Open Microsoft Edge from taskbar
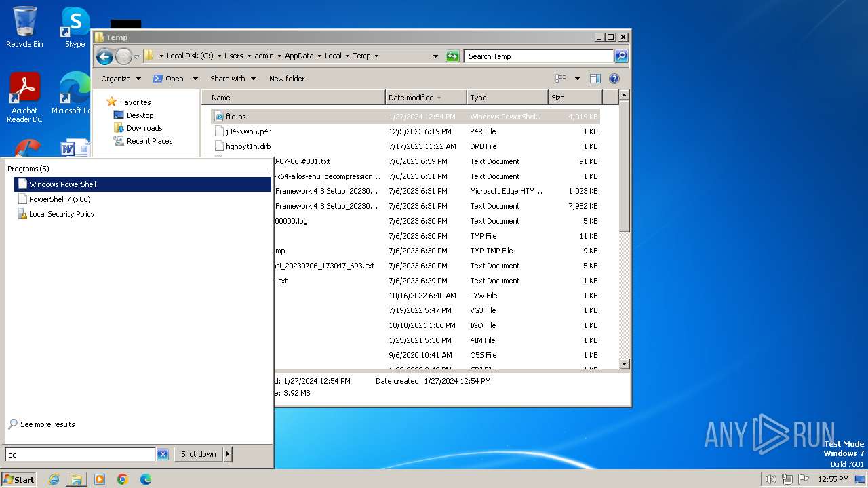Screen dimensions: 868x488 146,479
